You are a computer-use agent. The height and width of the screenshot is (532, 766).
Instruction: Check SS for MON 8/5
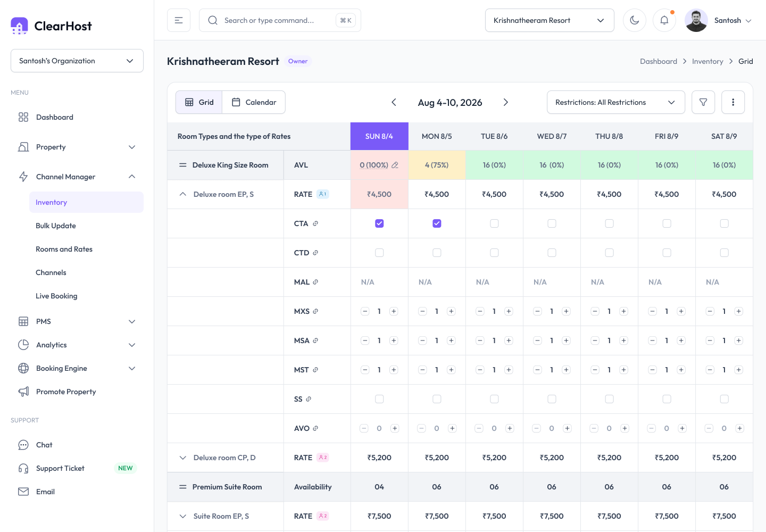[437, 399]
